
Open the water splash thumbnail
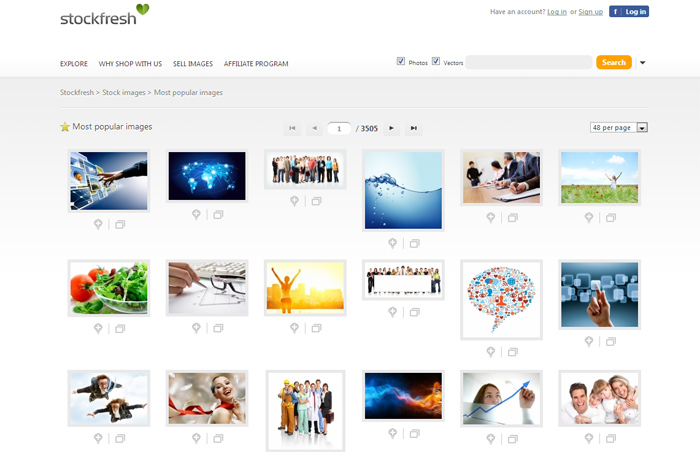[403, 190]
